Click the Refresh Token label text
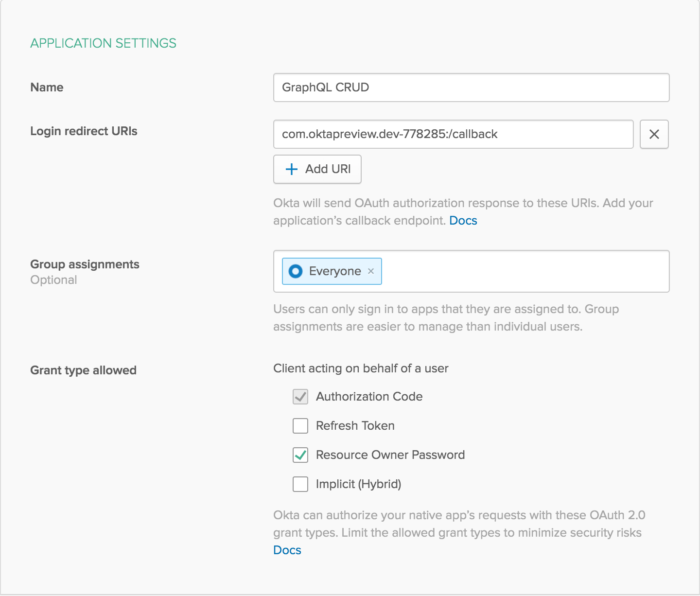 pyautogui.click(x=355, y=426)
